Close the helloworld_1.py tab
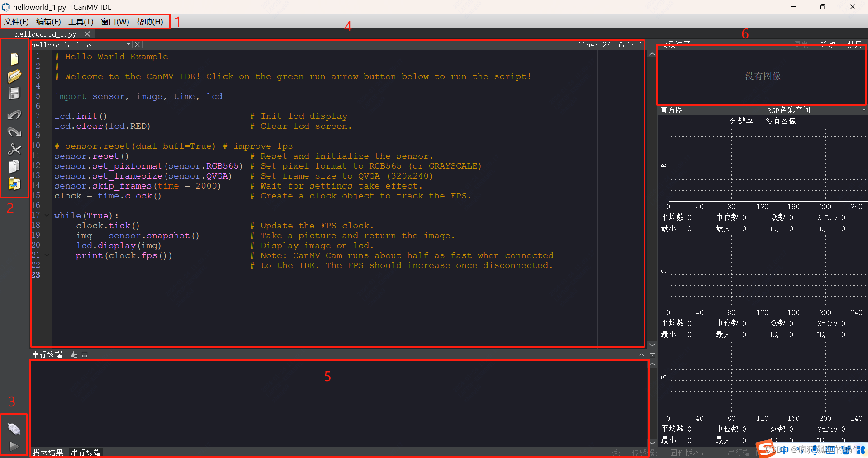The image size is (868, 458). 87,34
